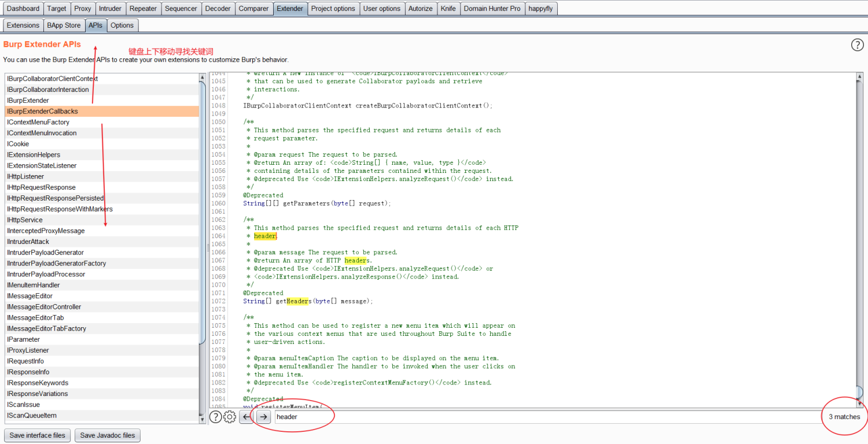Switch to the BApp Store sub-tab
Screen dimensions: 868x444
point(64,25)
